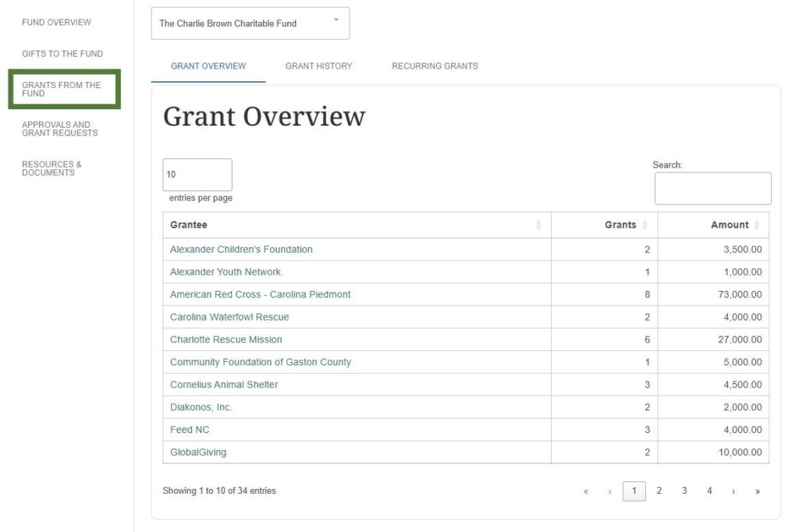Click grants count 6 for Charlotte Rescue Mission
Screen dimensions: 799x532
click(605, 339)
